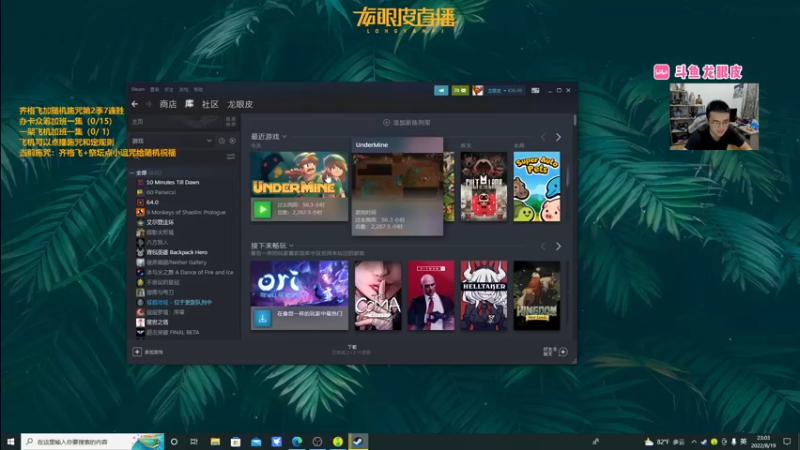
Task: Switch to the 库 library tab
Action: click(x=189, y=104)
